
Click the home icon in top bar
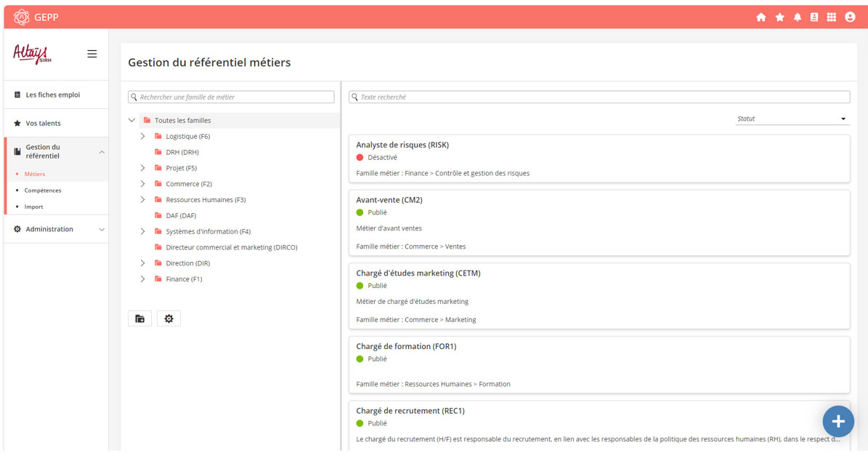tap(760, 17)
